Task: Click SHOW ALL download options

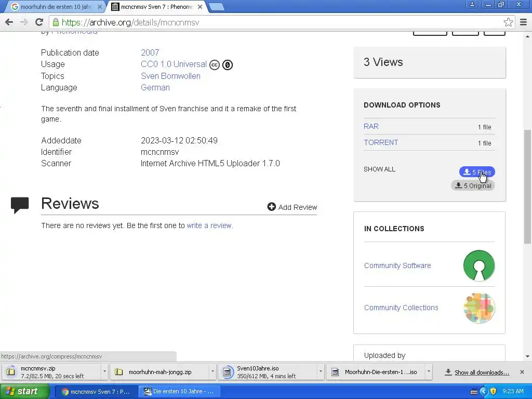Action: (379, 169)
